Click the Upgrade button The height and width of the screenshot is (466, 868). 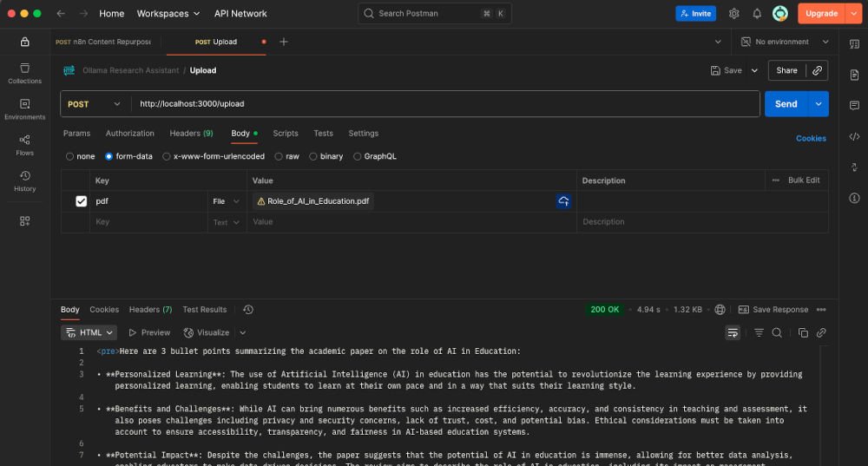[820, 14]
